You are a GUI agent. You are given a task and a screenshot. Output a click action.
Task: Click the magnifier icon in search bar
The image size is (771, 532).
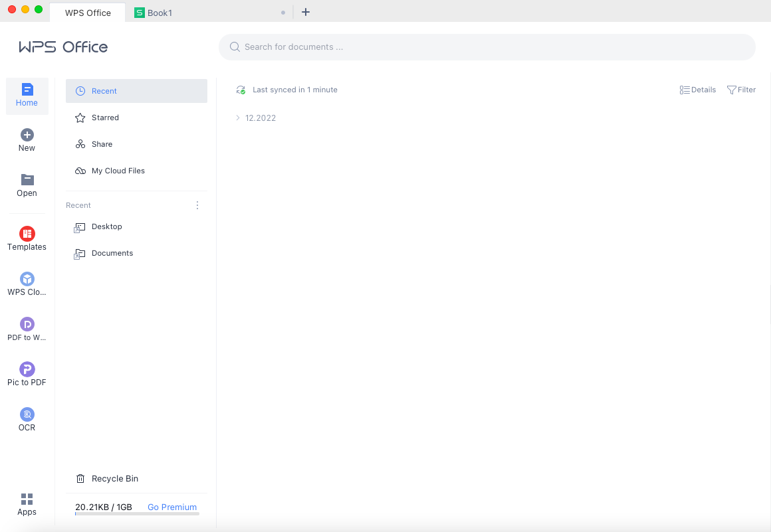[235, 47]
